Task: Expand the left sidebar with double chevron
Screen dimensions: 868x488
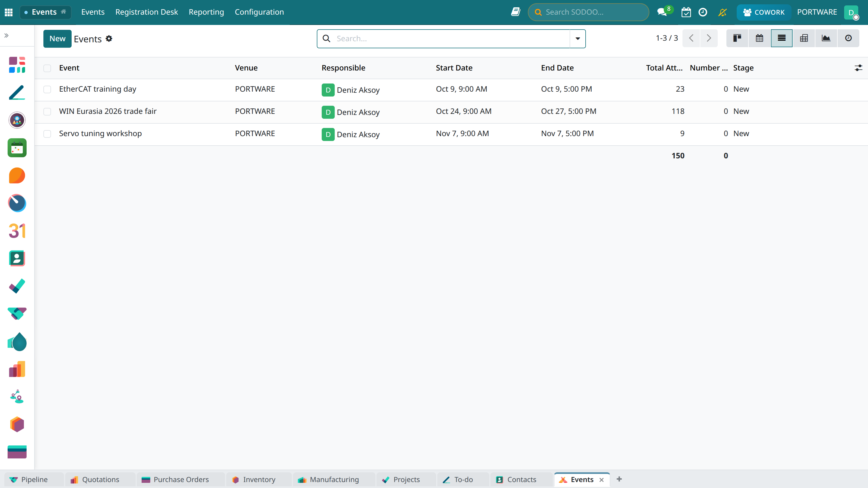Action: click(7, 35)
